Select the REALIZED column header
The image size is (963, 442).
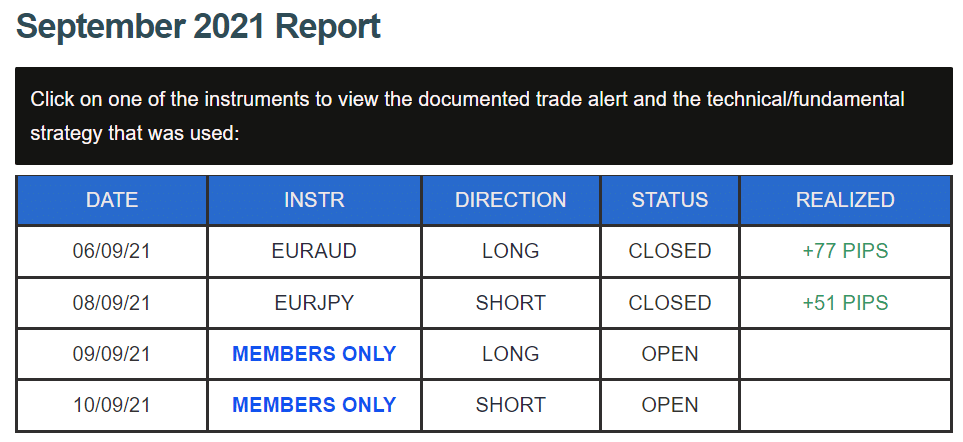(845, 200)
